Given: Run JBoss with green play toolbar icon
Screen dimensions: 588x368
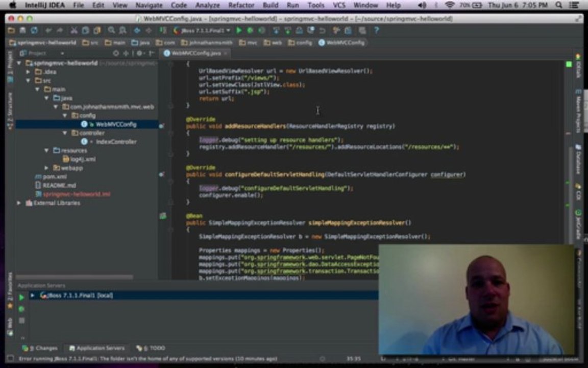Looking at the screenshot, I should (x=238, y=31).
